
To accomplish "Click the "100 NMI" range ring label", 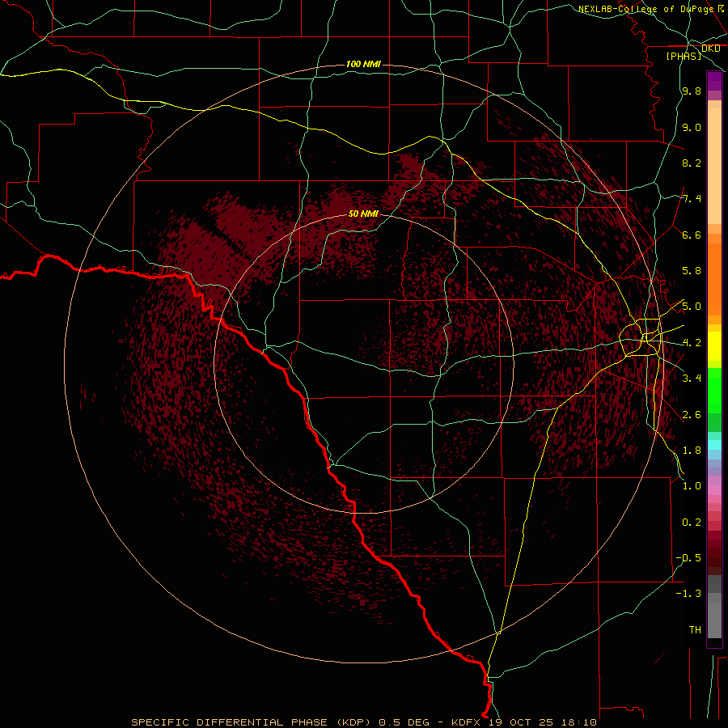I will (x=363, y=64).
